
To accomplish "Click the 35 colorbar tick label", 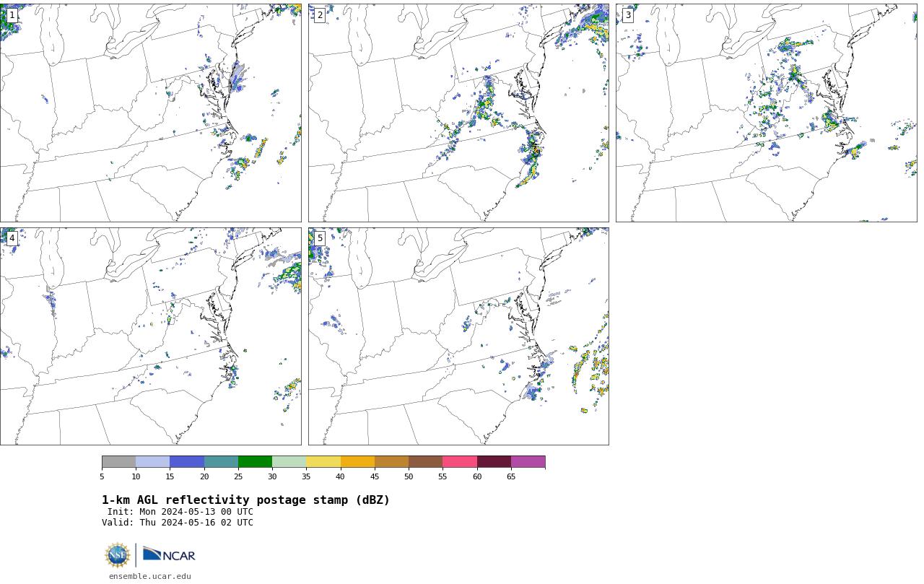I will tap(306, 476).
